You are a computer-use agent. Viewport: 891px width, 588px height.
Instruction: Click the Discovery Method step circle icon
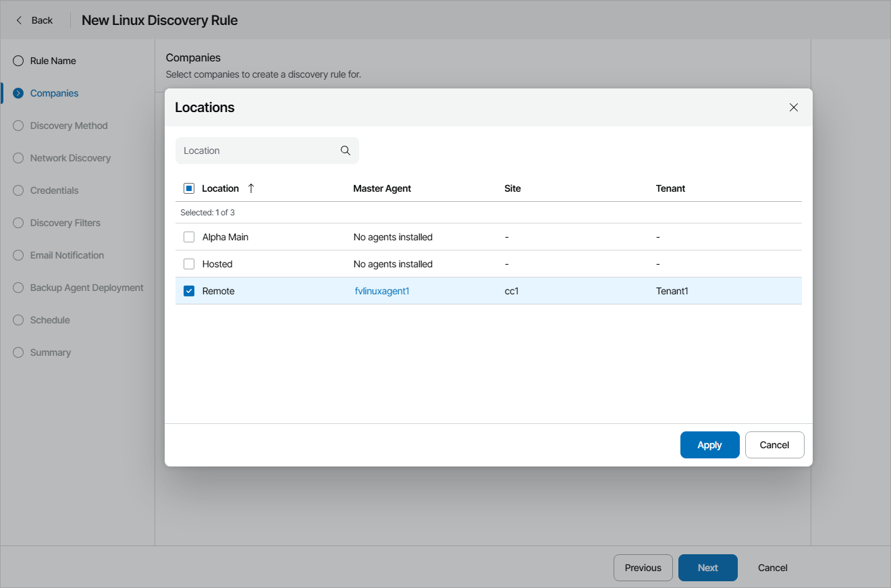pyautogui.click(x=18, y=126)
